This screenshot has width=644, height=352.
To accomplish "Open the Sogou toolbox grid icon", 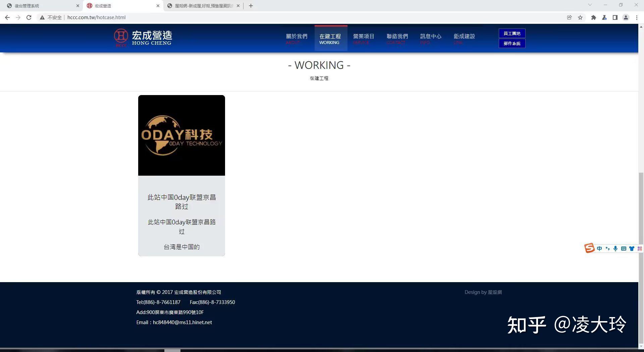I will coord(640,249).
